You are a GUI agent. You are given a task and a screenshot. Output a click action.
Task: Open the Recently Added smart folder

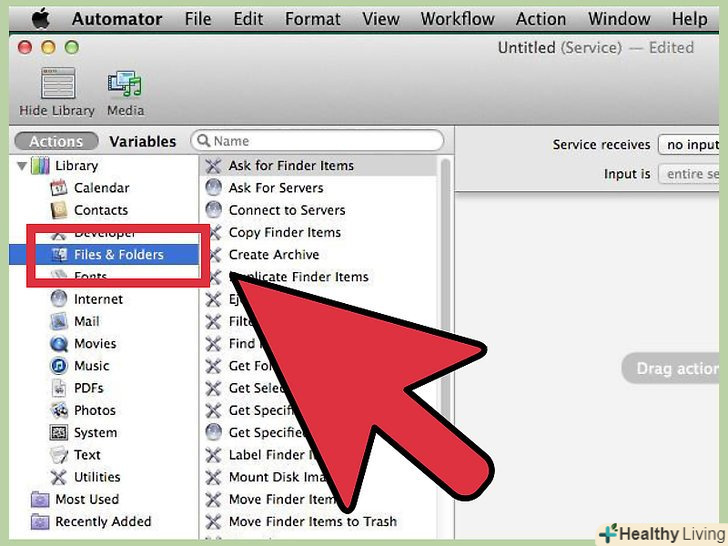(91, 521)
